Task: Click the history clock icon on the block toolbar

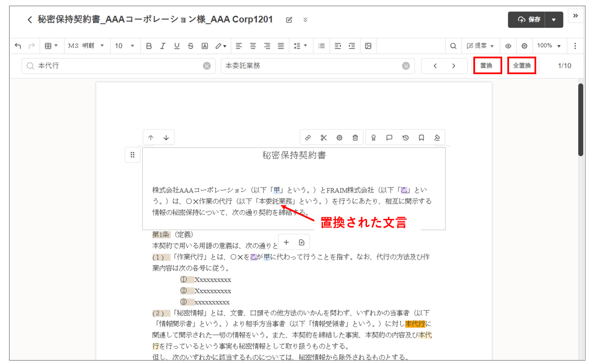Action: (405, 138)
